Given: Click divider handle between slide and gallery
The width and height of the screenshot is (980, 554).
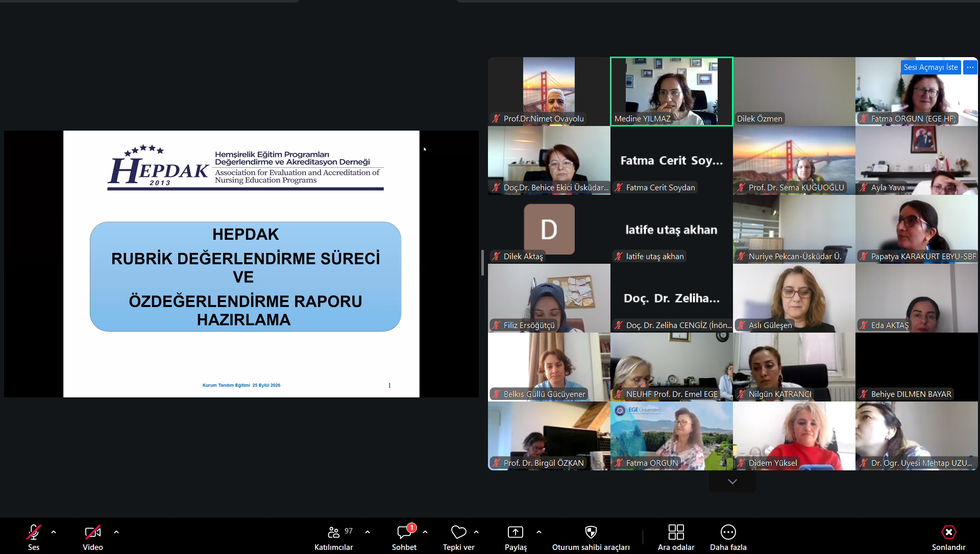Looking at the screenshot, I should point(483,263).
